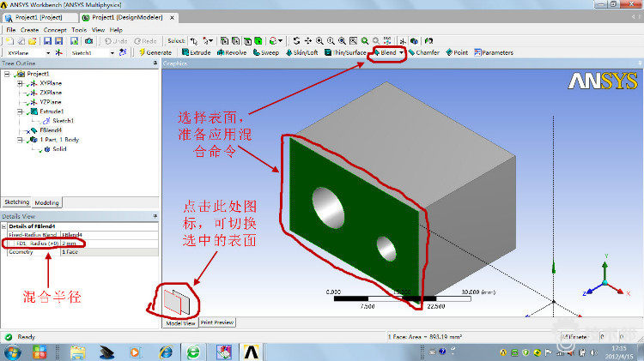Click the Undo button
The height and width of the screenshot is (361, 644).
click(116, 41)
